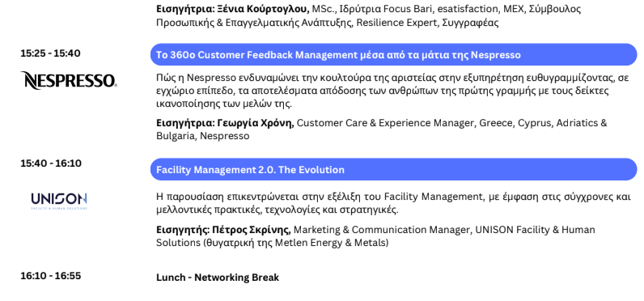The image size is (644, 301).
Task: Click the UNISON logo
Action: click(x=59, y=201)
